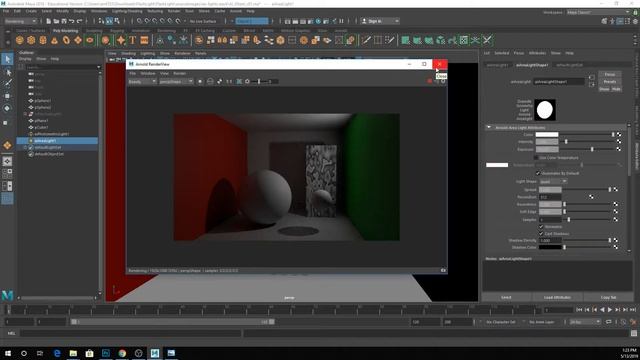Open Chrome from the Windows taskbar

pyautogui.click(x=122, y=353)
